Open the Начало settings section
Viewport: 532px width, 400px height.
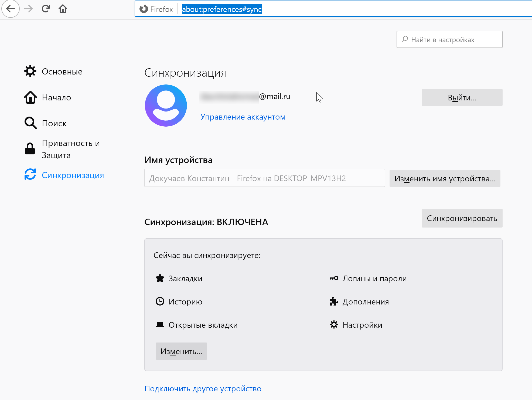56,97
